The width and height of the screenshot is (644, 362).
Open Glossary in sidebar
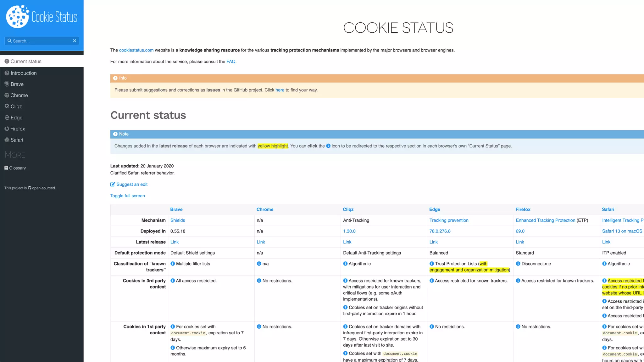pos(17,168)
